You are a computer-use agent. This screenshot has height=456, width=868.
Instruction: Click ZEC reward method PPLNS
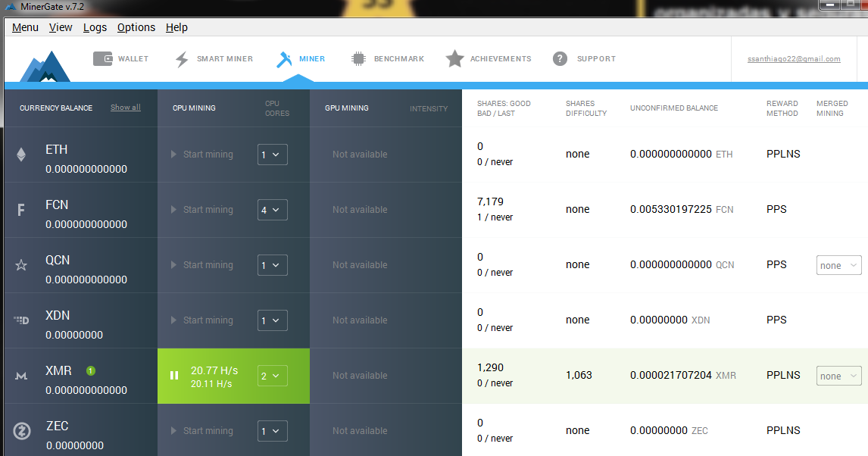783,430
